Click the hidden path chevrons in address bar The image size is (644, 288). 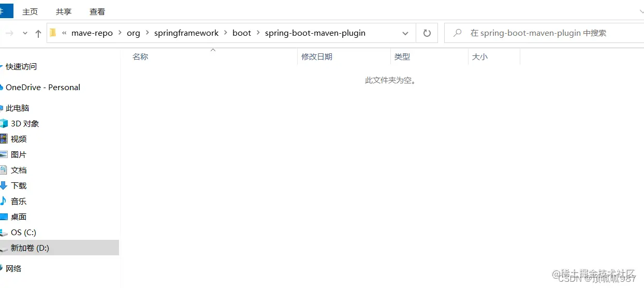(x=65, y=33)
